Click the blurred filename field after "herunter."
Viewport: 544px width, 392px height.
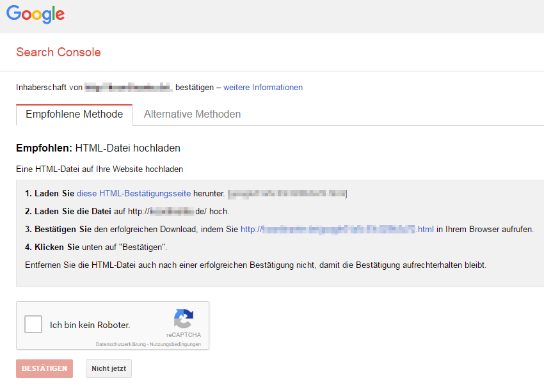[x=287, y=193]
